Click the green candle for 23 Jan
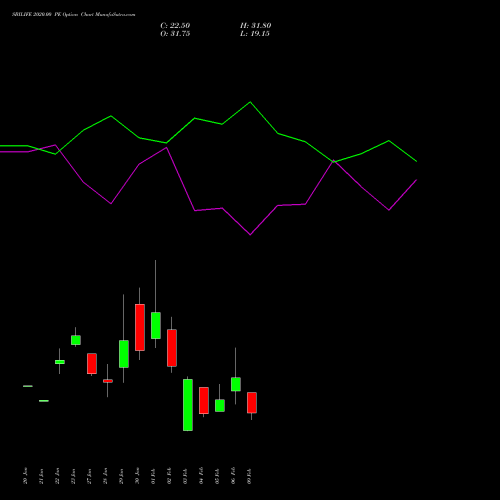Viewport: 500px width, 500px height. [x=76, y=340]
